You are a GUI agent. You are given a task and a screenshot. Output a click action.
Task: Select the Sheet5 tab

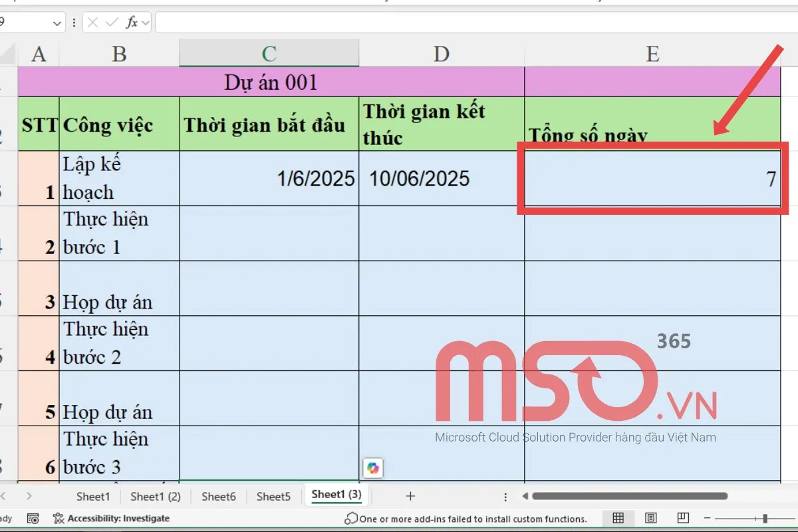[x=273, y=496]
